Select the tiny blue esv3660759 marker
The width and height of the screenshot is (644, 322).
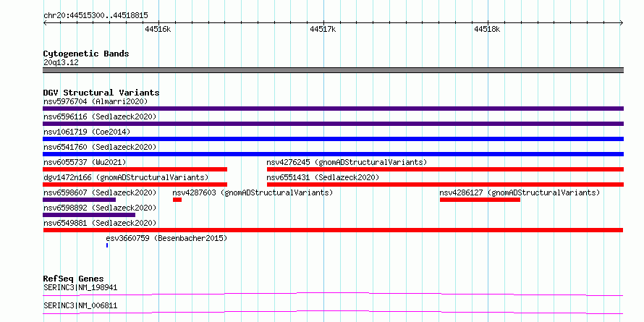(x=107, y=245)
